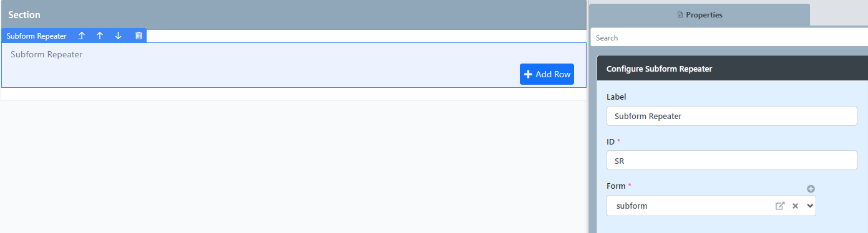Add Row to the Subform Repeater

tap(547, 74)
